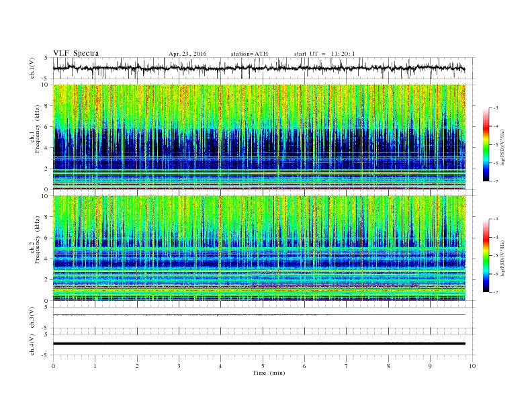Click the ch.3 flat voltage trace
The image size is (532, 411).
tap(259, 315)
